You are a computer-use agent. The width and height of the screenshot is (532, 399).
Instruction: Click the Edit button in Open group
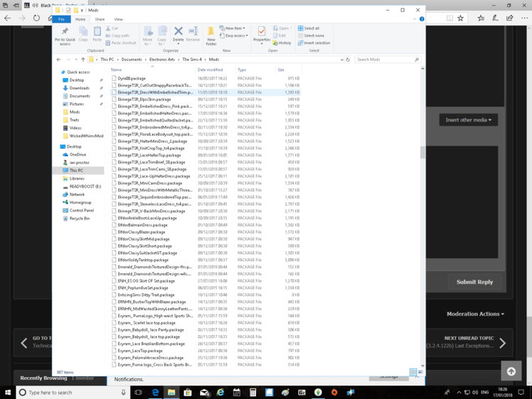click(x=279, y=35)
